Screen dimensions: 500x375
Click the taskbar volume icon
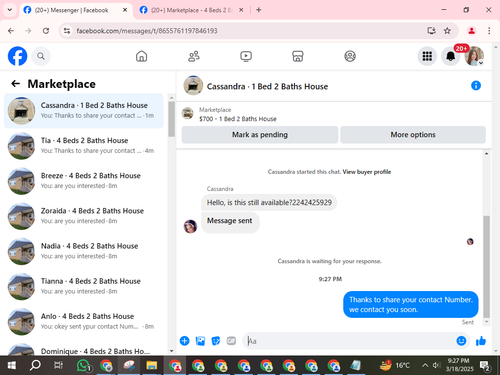pos(436,365)
